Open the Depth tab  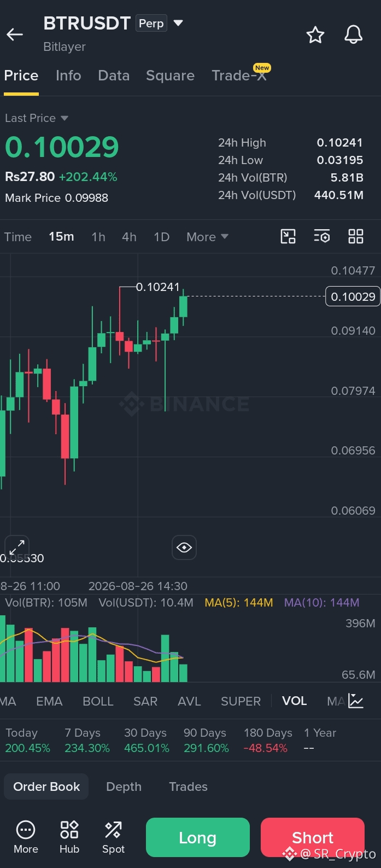[x=124, y=787]
